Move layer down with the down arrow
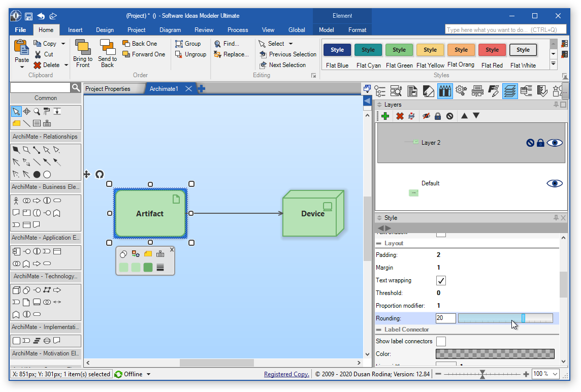Viewport: 581px width, 392px height. tap(476, 116)
